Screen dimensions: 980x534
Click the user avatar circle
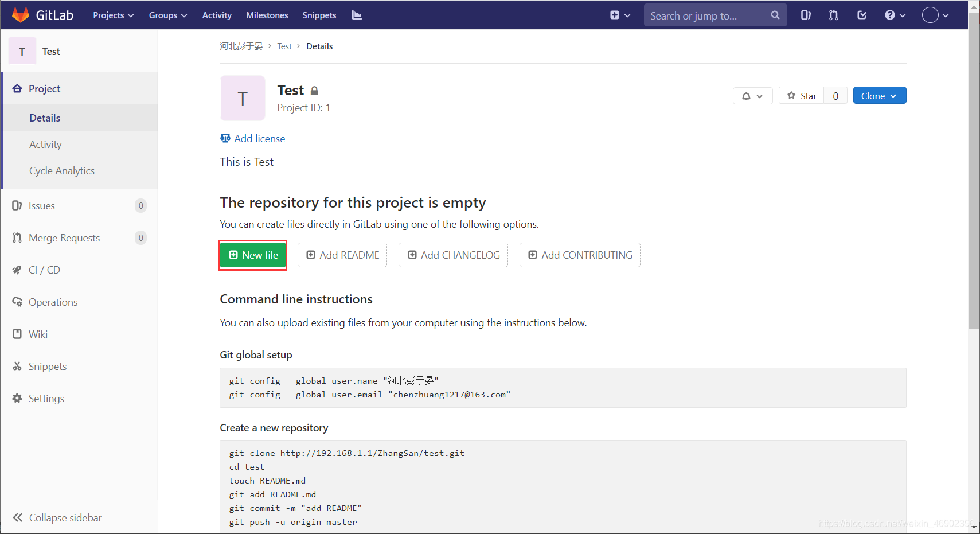930,15
